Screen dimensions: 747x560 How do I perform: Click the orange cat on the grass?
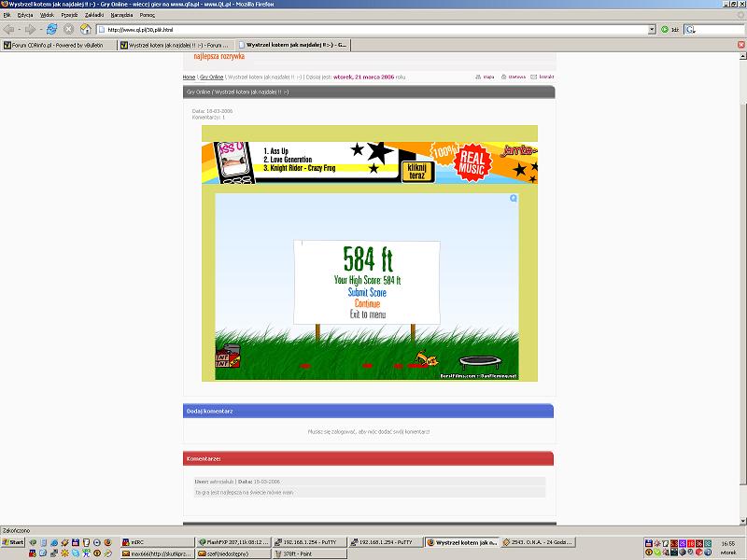coord(426,358)
